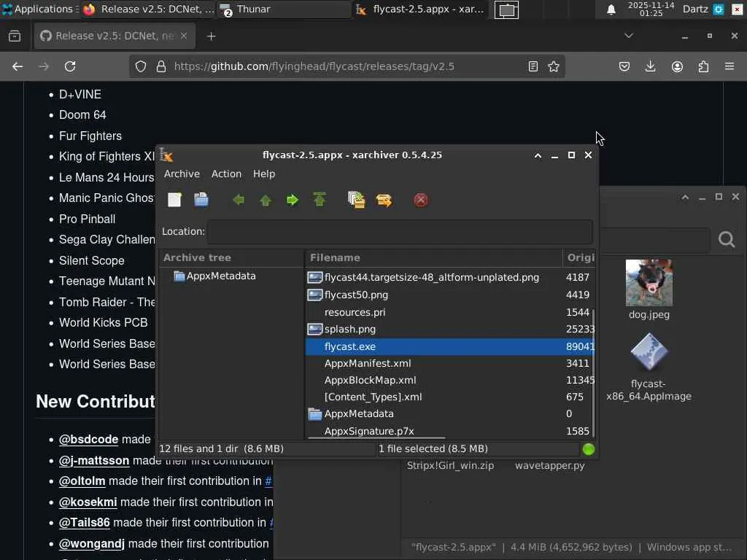Image resolution: width=747 pixels, height=560 pixels.
Task: Click the flycast-2.5.appx xarchiver taskbar item
Action: (420, 9)
